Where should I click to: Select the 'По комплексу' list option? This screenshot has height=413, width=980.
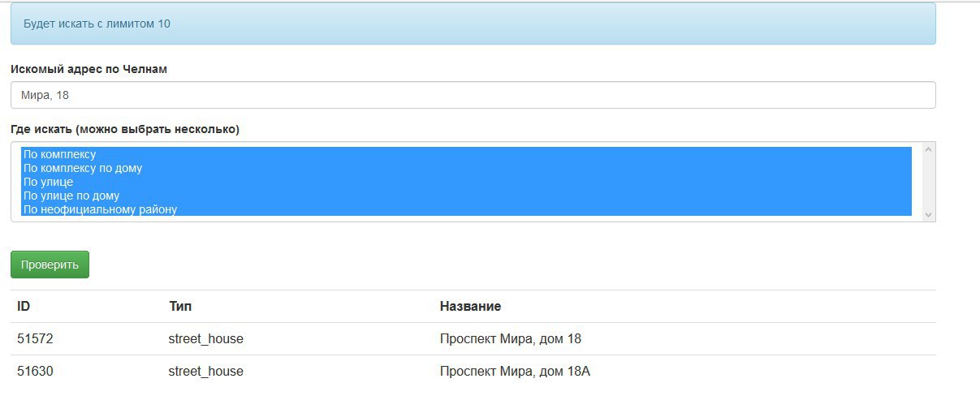tap(466, 154)
